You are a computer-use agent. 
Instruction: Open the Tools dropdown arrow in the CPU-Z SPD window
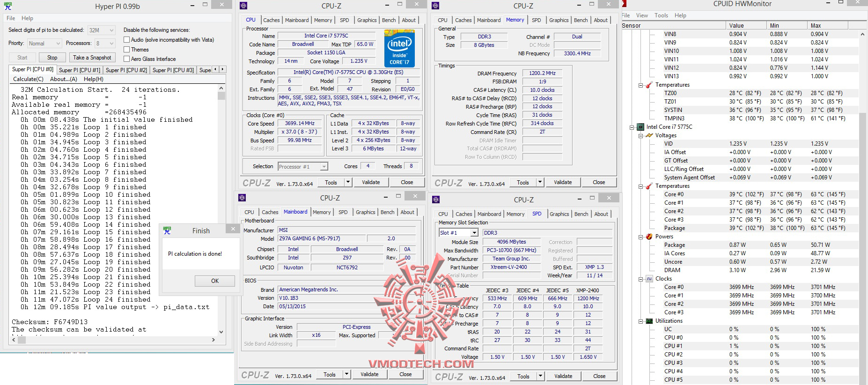tap(540, 376)
